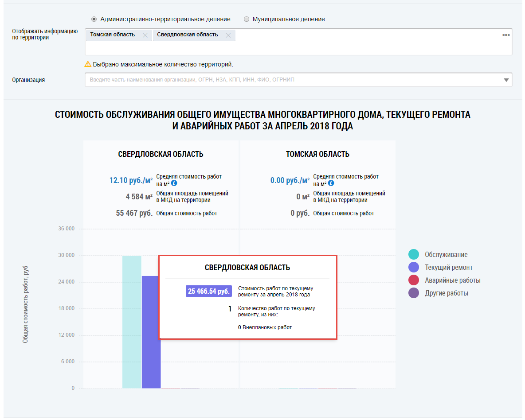Remove the Свердловская область territory tag

(228, 35)
